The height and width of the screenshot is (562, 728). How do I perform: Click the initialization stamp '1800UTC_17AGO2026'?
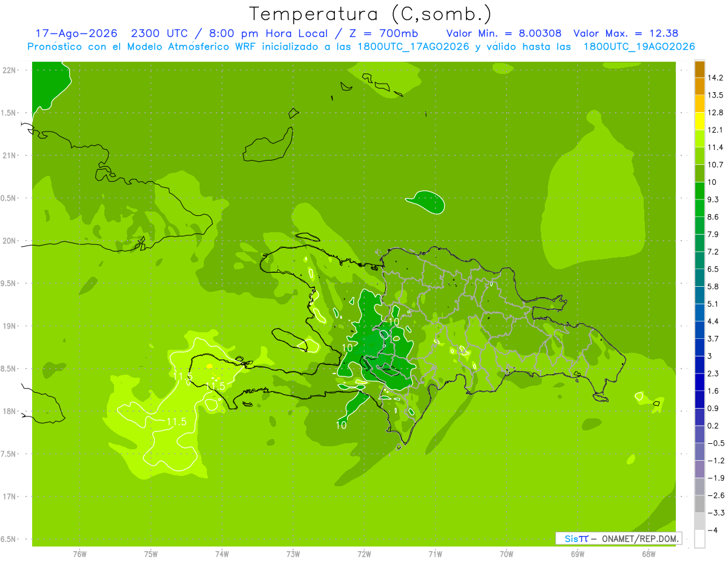coord(414,47)
